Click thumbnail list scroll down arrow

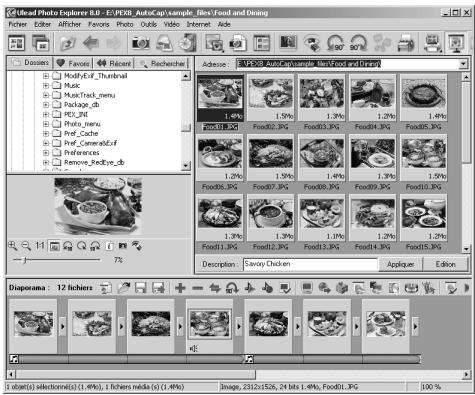click(x=466, y=249)
